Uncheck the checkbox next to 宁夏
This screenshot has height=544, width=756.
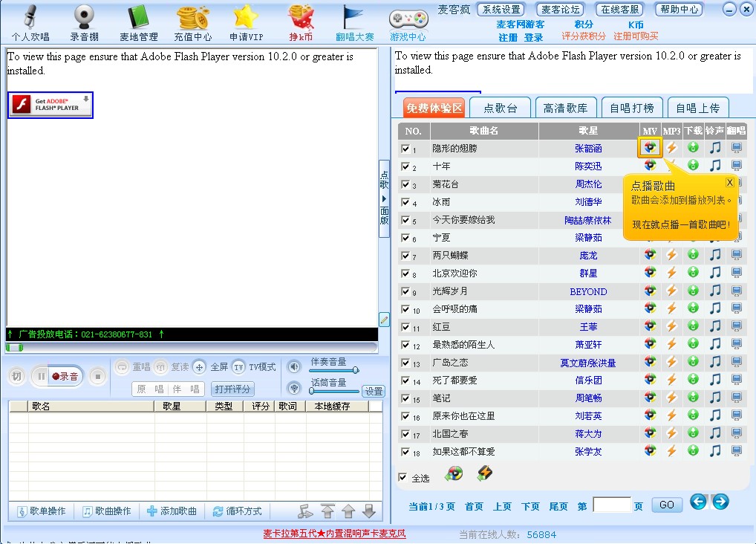pos(405,237)
